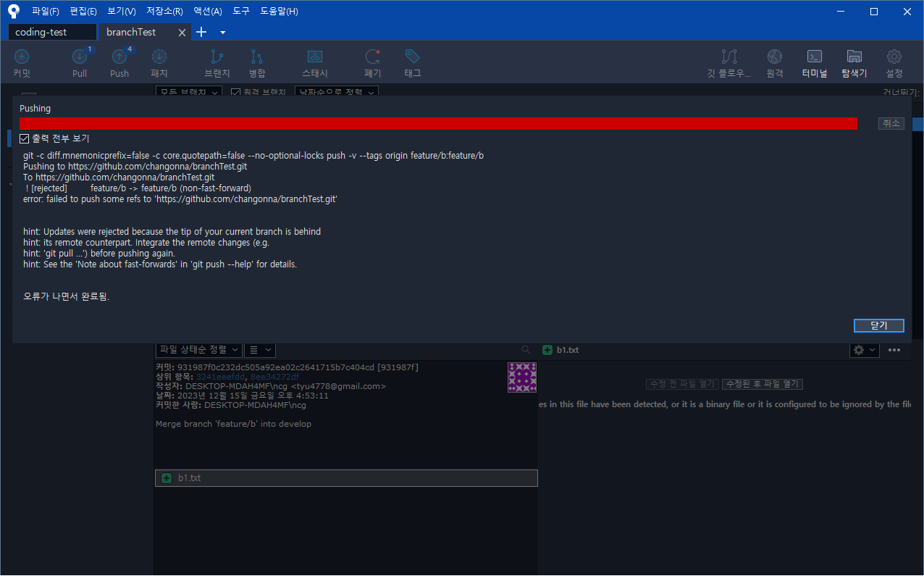This screenshot has width=924, height=576.
Task: Click the Push toolbar icon
Action: click(119, 57)
